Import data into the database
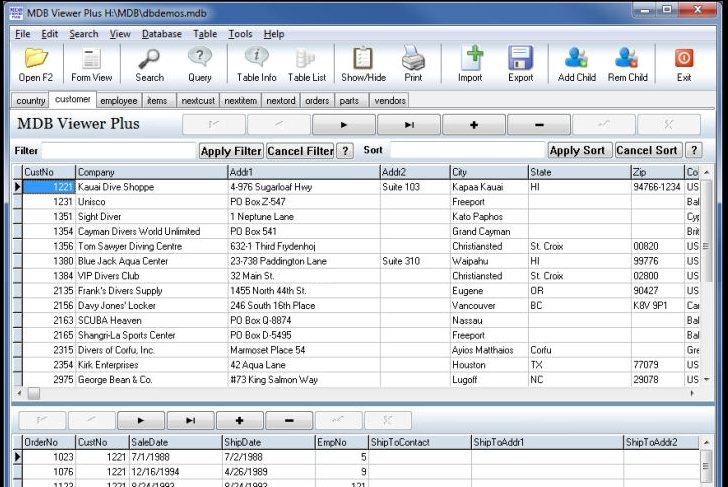 coord(470,65)
